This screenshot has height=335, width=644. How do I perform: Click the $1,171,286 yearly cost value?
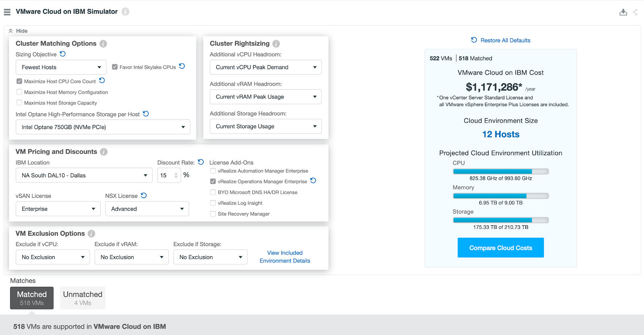click(x=494, y=87)
